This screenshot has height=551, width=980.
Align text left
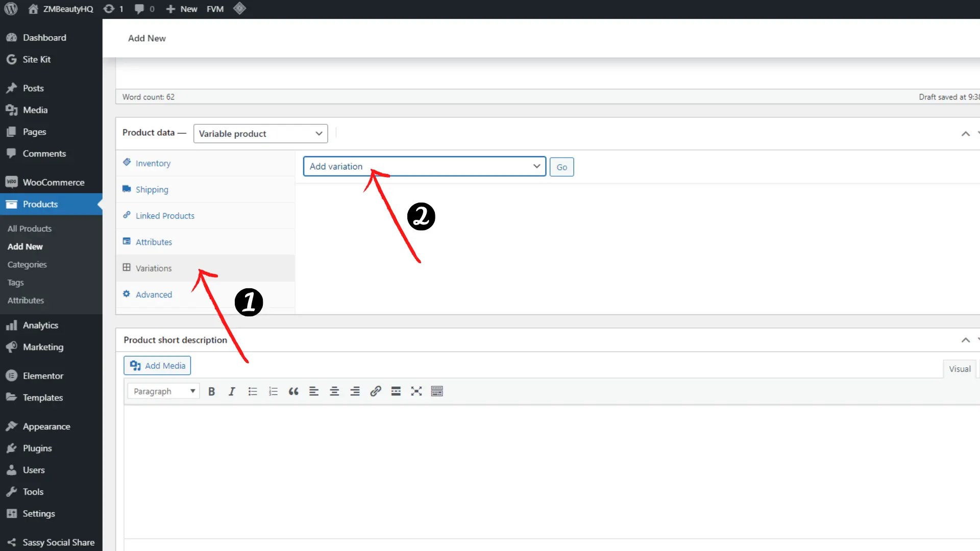pos(314,391)
